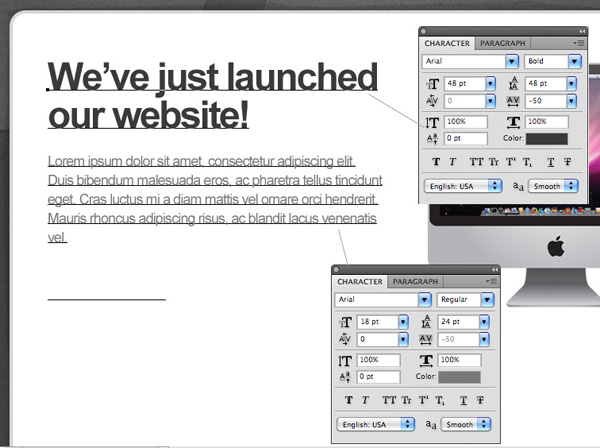Open English: USA language dropdown in upper panel
Image resolution: width=600 pixels, height=448 pixels.
(463, 186)
